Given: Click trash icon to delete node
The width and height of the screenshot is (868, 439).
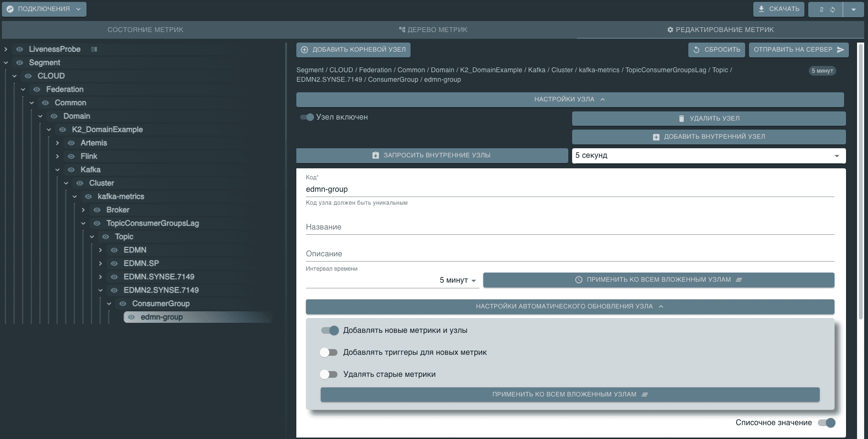Looking at the screenshot, I should tap(682, 119).
